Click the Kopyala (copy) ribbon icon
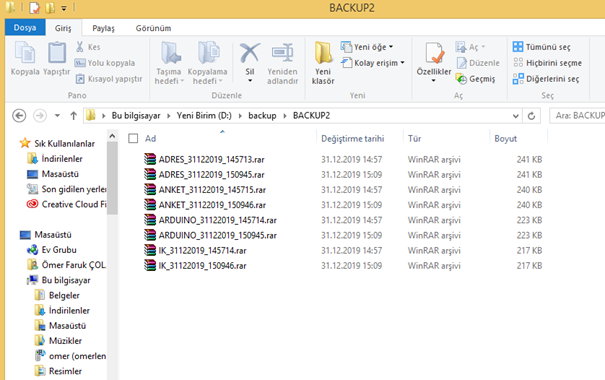Screen dimensions: 605x380 (x=25, y=53)
